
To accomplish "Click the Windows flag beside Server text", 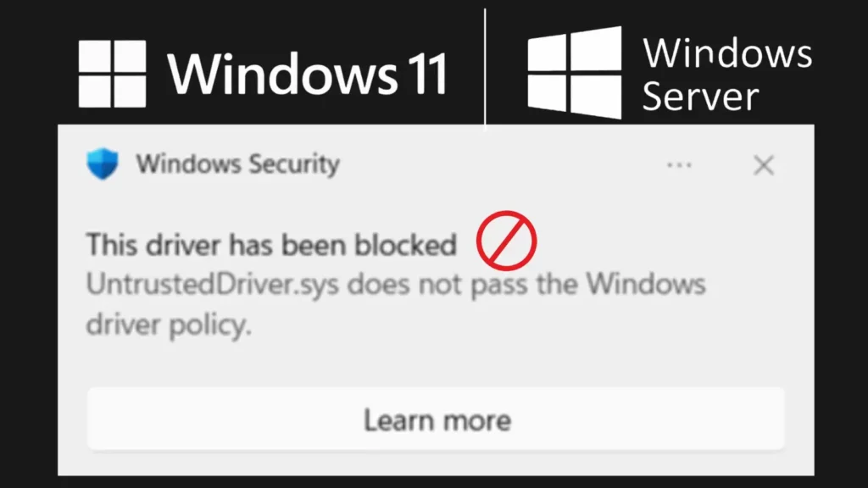I will 576,72.
